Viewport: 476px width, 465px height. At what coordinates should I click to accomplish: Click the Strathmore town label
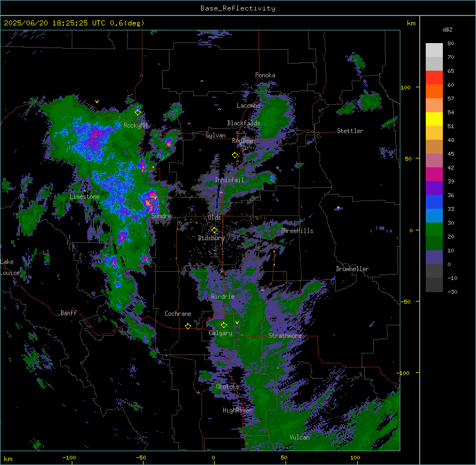285,336
